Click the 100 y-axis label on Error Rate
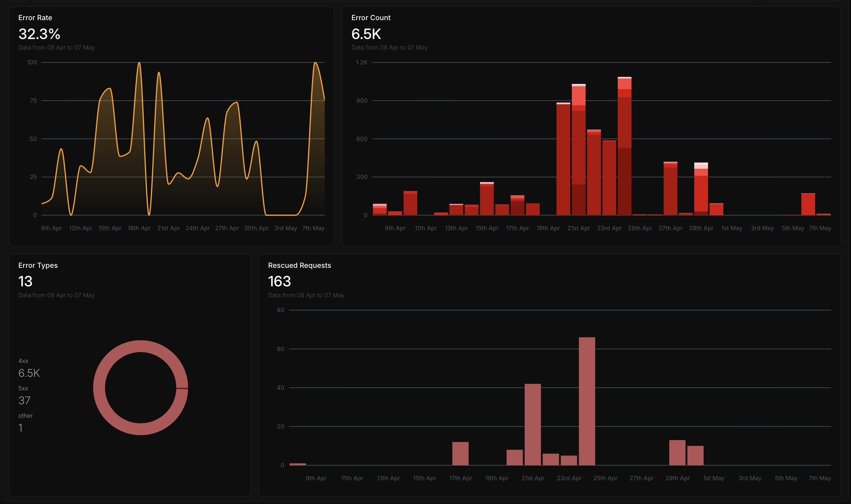The image size is (851, 504). [32, 62]
